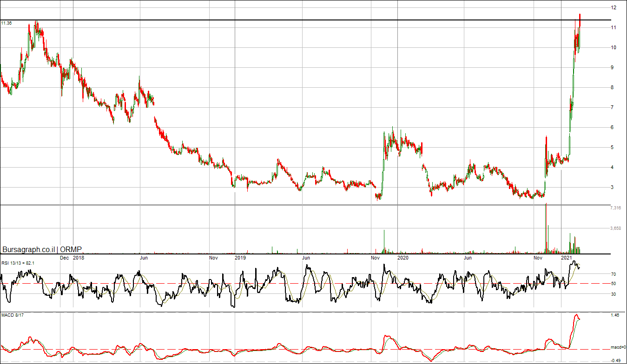Select volume axis value 3,658
This screenshot has width=627, height=364.
[x=615, y=228]
